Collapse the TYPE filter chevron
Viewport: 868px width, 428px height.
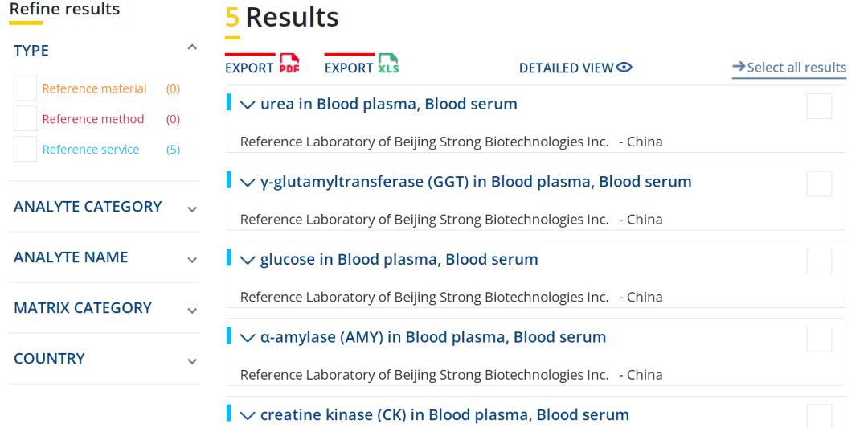192,48
